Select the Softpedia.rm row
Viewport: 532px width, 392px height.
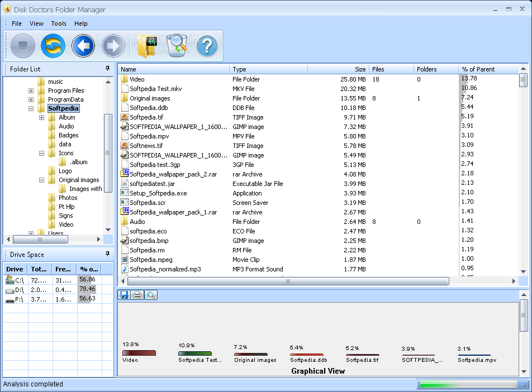319,250
